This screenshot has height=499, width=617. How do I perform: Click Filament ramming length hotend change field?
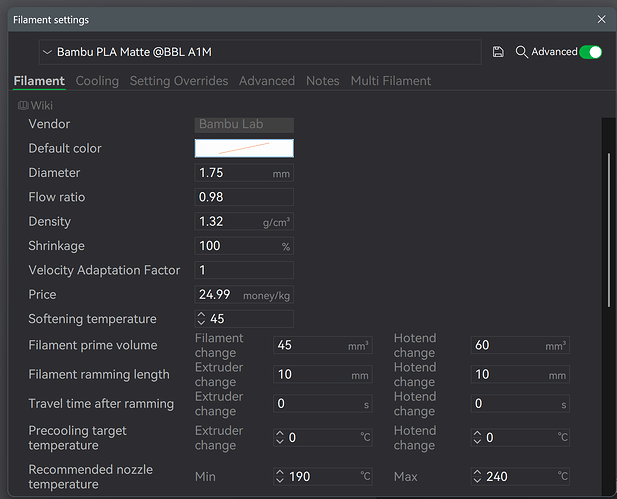(520, 374)
